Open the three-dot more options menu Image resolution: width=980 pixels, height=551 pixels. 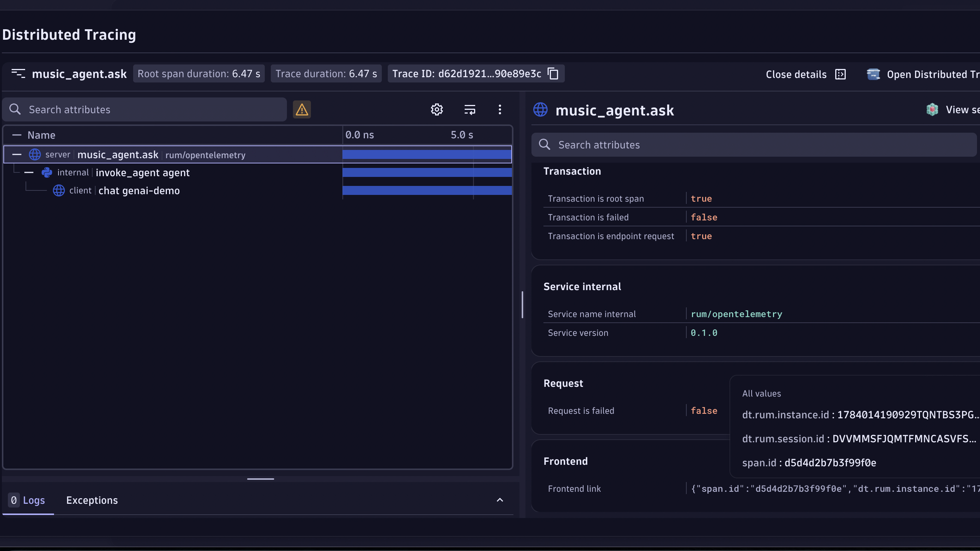click(500, 109)
